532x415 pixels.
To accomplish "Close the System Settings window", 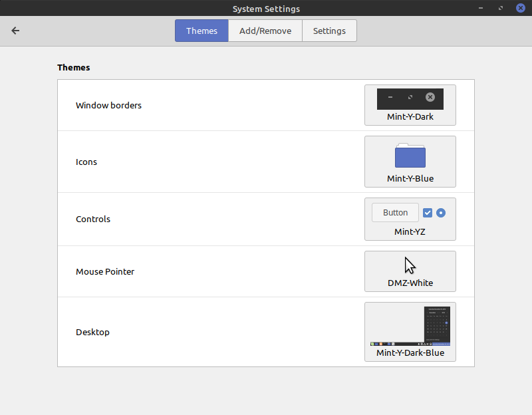I will 520,9.
